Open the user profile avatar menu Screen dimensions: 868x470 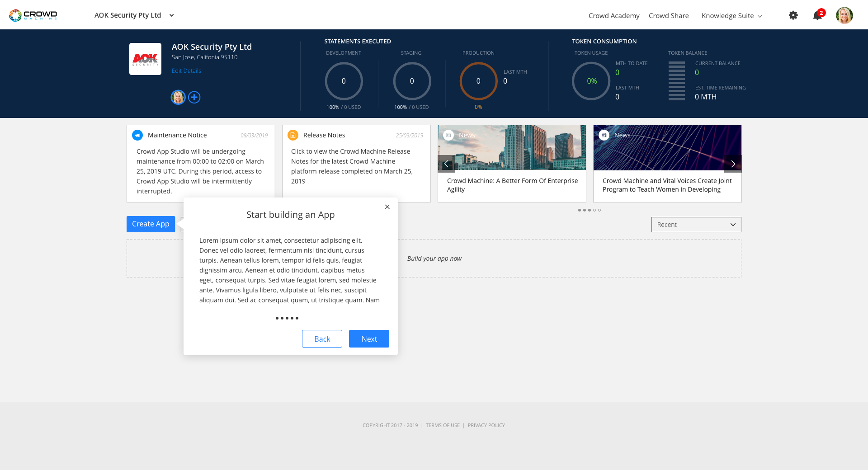coord(844,15)
